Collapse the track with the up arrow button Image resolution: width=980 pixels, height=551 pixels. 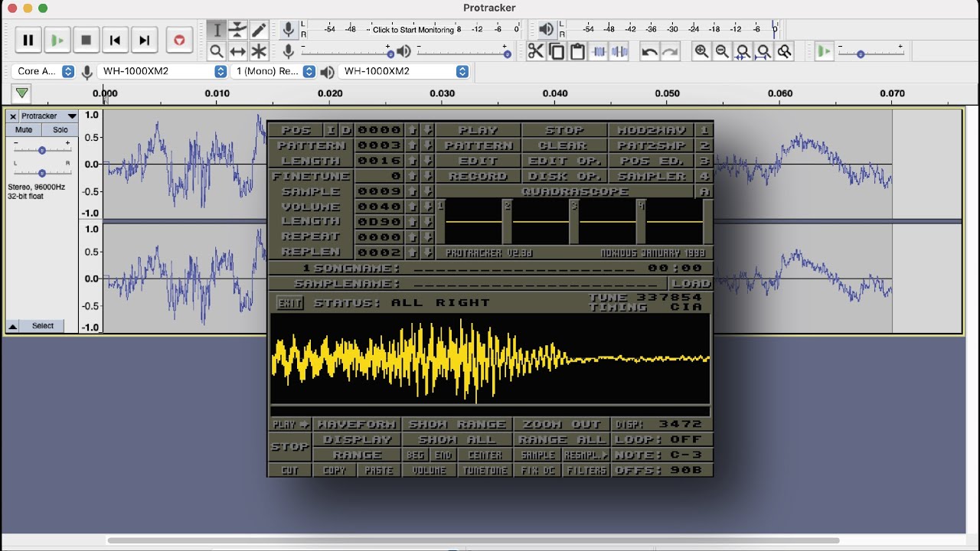coord(12,326)
